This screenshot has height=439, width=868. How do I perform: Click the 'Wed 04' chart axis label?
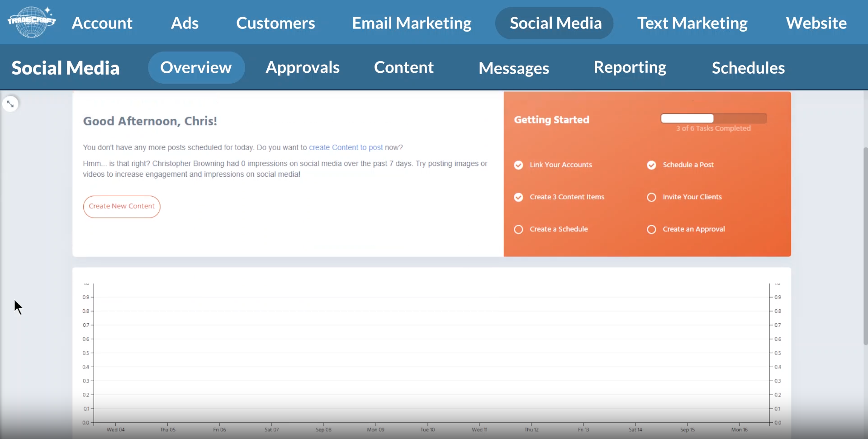coord(116,430)
